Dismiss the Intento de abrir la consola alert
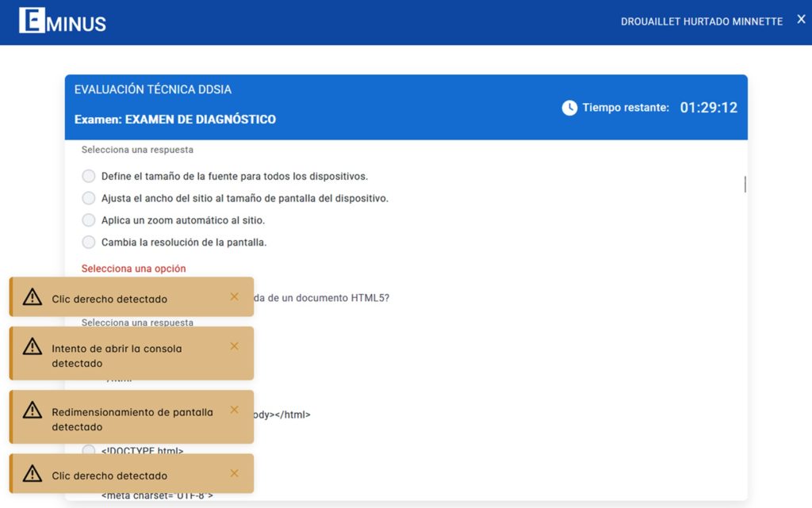Image resolution: width=812 pixels, height=508 pixels. click(234, 346)
